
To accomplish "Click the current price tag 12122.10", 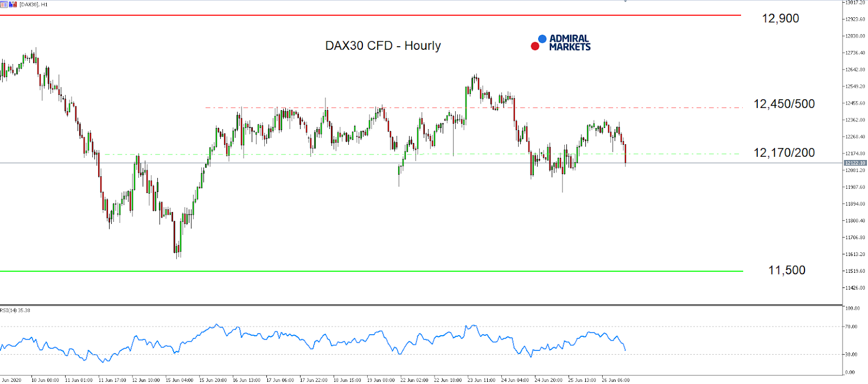I will pos(855,163).
